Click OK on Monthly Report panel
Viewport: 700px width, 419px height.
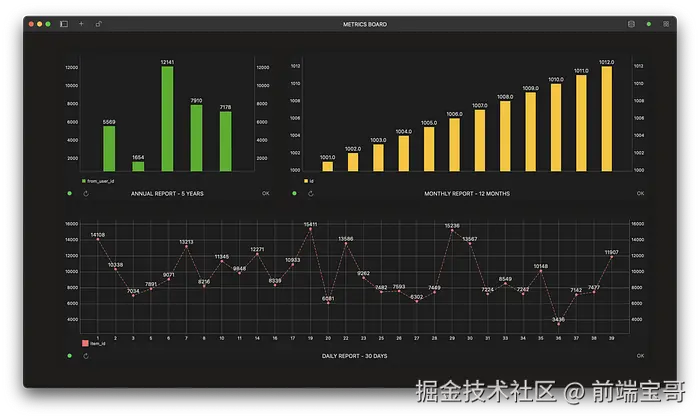[640, 194]
